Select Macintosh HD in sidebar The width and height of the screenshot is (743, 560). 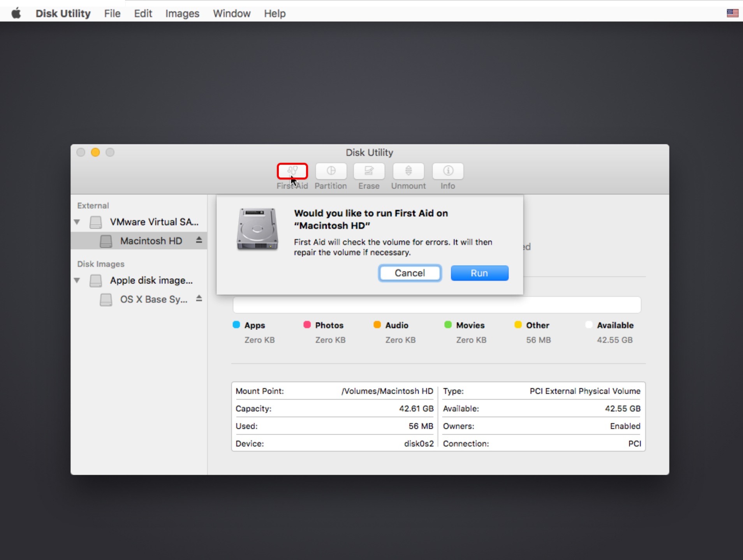click(139, 241)
